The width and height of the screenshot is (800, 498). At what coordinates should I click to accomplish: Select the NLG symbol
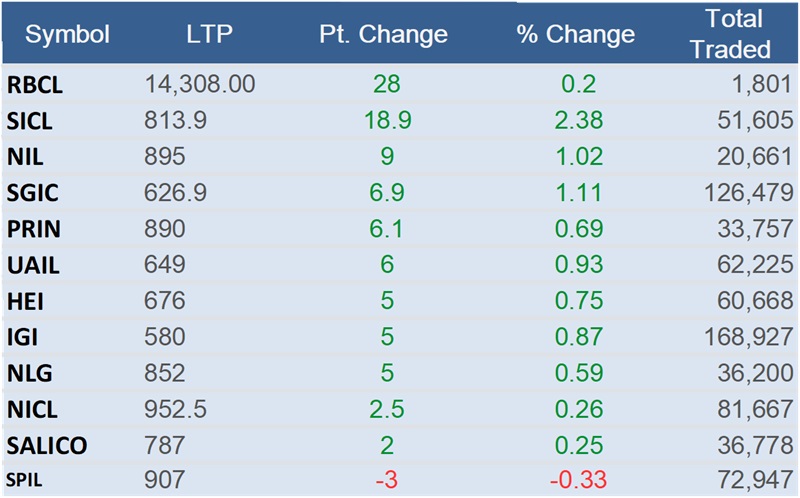tap(28, 373)
